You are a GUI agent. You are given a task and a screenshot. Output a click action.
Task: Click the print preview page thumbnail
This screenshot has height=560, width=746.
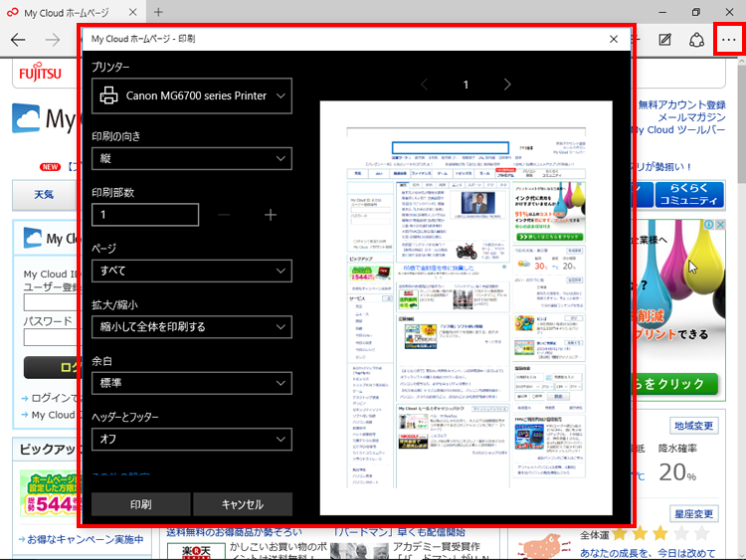pyautogui.click(x=465, y=307)
